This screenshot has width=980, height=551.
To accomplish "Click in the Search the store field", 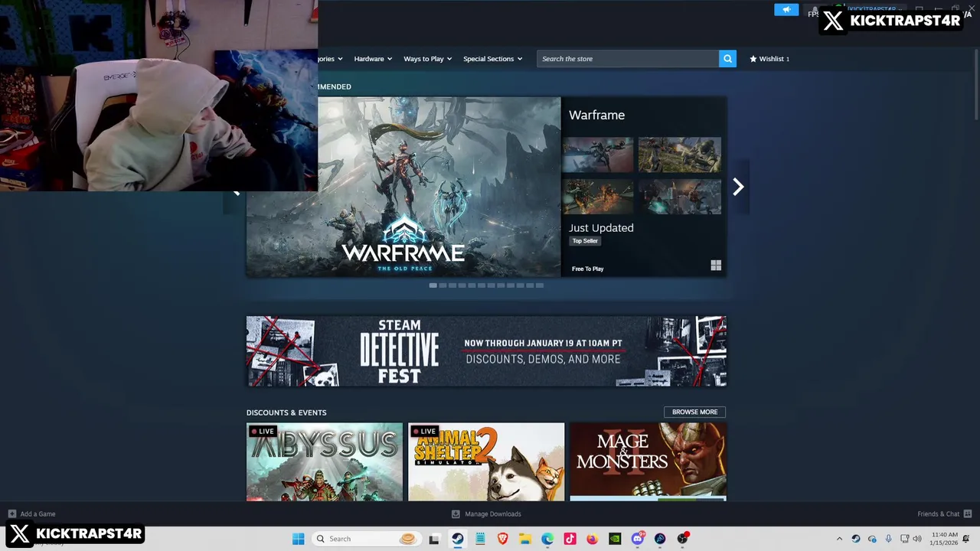I will (x=628, y=59).
